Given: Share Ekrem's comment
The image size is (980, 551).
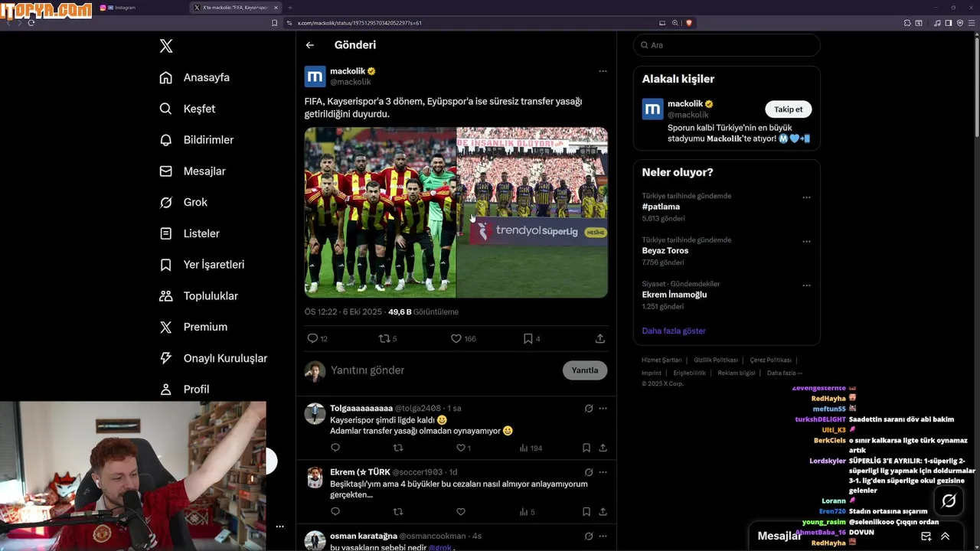Looking at the screenshot, I should click(x=603, y=512).
